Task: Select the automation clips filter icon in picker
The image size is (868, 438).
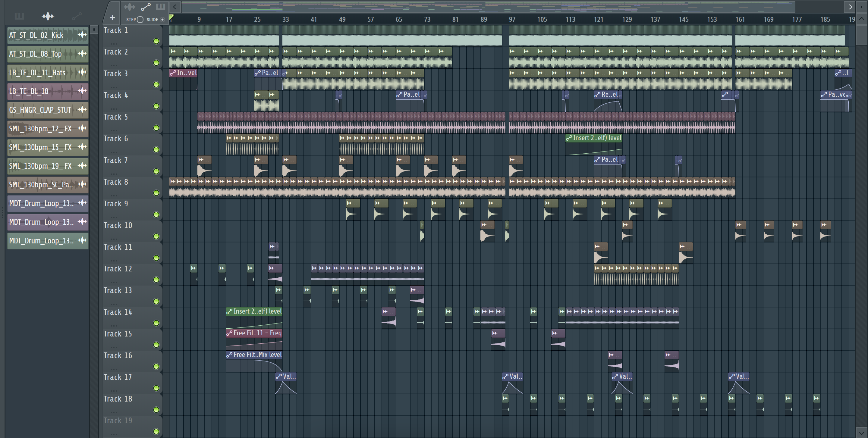Action: point(77,16)
